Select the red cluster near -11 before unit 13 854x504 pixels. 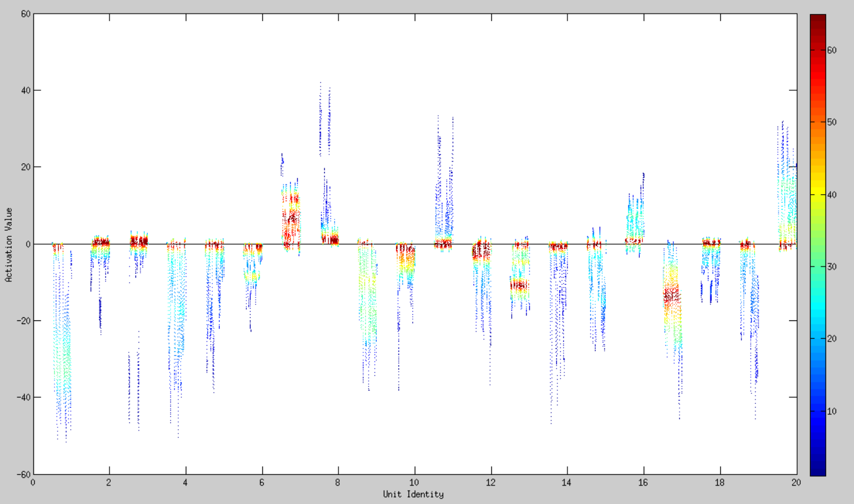pos(519,286)
